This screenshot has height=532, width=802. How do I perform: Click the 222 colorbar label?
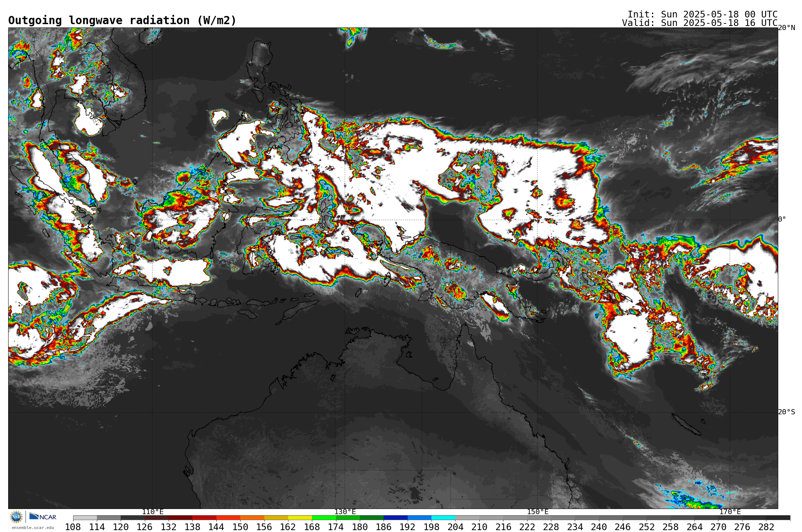527,527
